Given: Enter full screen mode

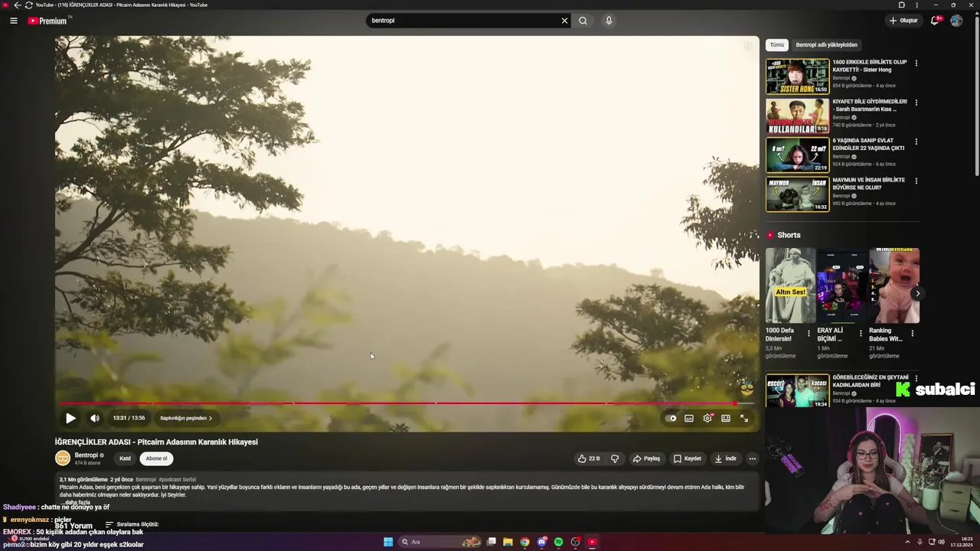Looking at the screenshot, I should 744,418.
